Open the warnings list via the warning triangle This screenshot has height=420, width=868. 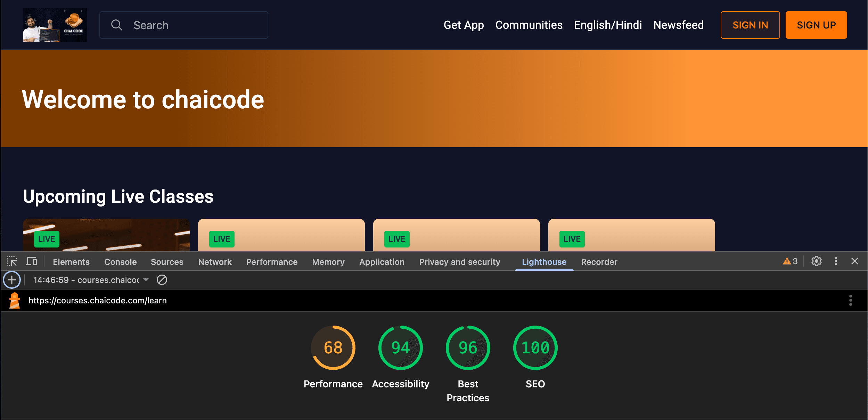click(x=789, y=261)
